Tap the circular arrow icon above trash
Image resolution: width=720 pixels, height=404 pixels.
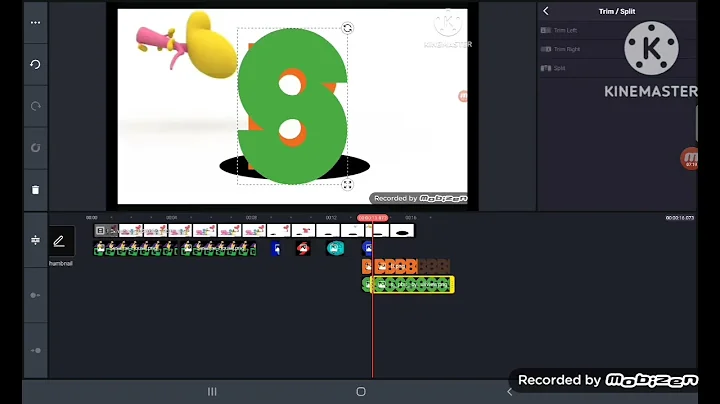(x=35, y=148)
